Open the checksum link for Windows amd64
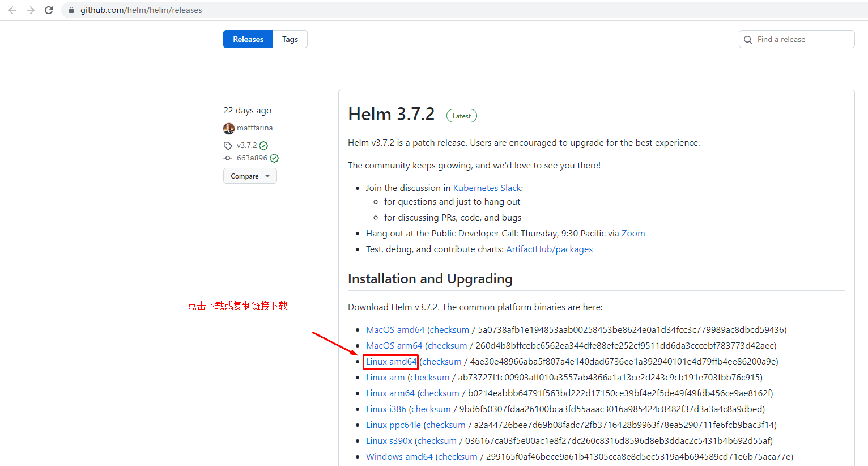 (x=458, y=457)
